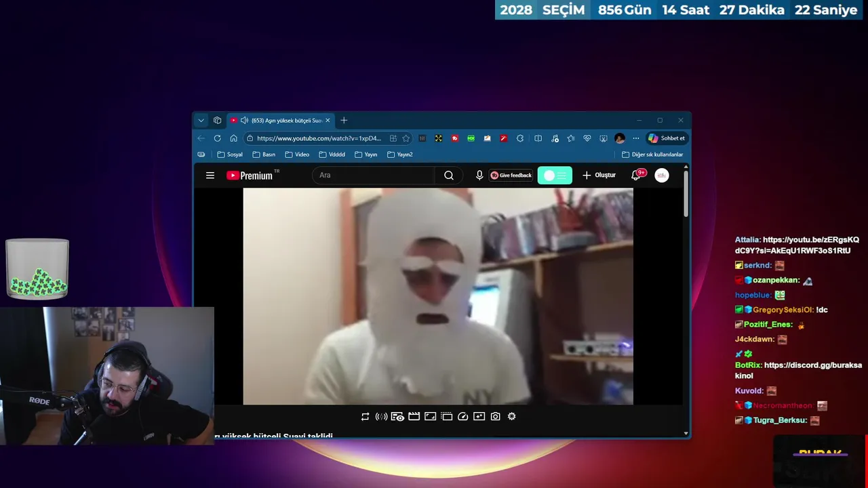Open the pop-up player window icon

(446, 416)
